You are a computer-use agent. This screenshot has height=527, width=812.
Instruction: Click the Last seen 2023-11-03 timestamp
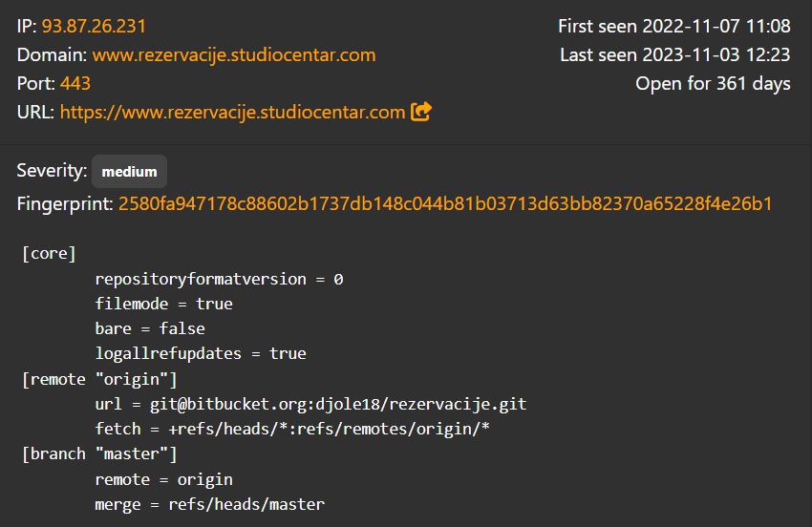[x=675, y=54]
